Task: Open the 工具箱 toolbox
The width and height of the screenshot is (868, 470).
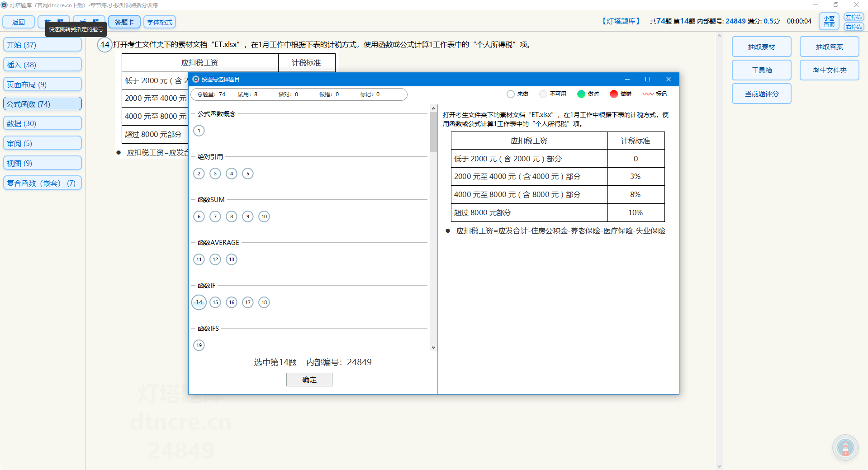Action: [x=762, y=70]
